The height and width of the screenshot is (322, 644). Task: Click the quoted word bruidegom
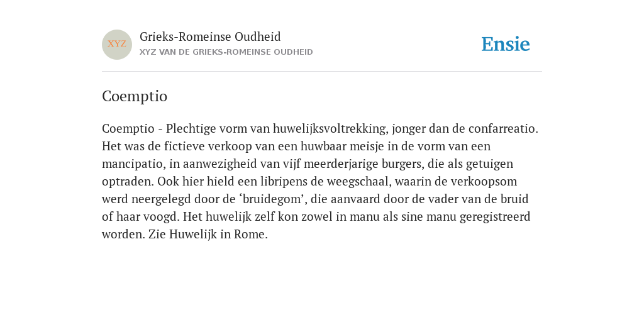pos(272,199)
